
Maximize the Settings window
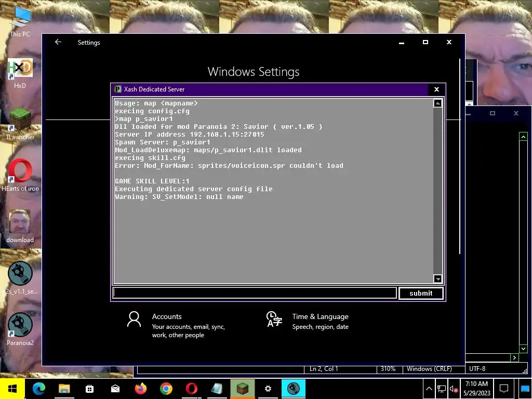pos(425,43)
